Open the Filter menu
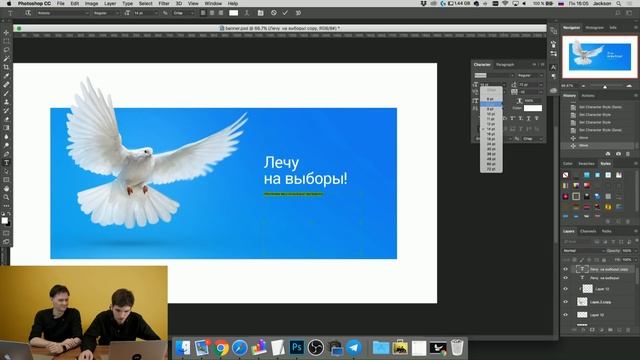Image resolution: width=640 pixels, height=360 pixels. click(164, 3)
